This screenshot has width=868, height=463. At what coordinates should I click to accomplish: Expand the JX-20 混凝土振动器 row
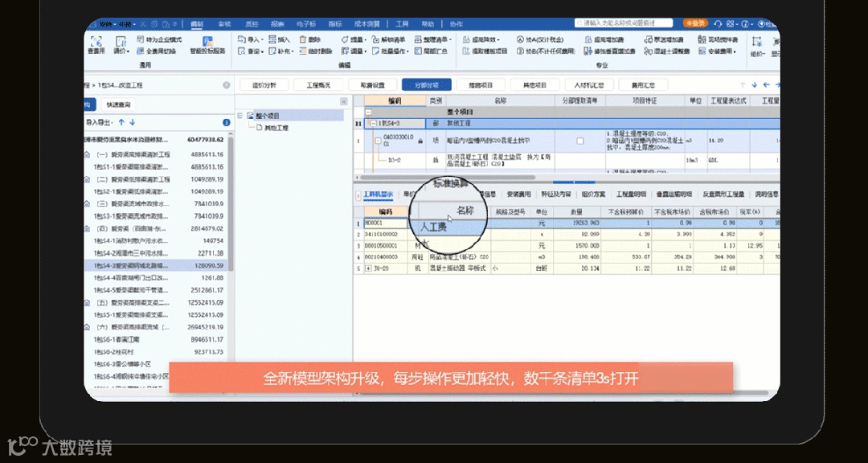click(369, 268)
